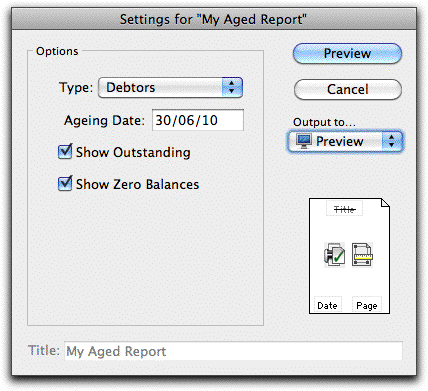Click the print setup icon with green checkmark
Viewport: 428px width, 391px height.
[x=334, y=255]
